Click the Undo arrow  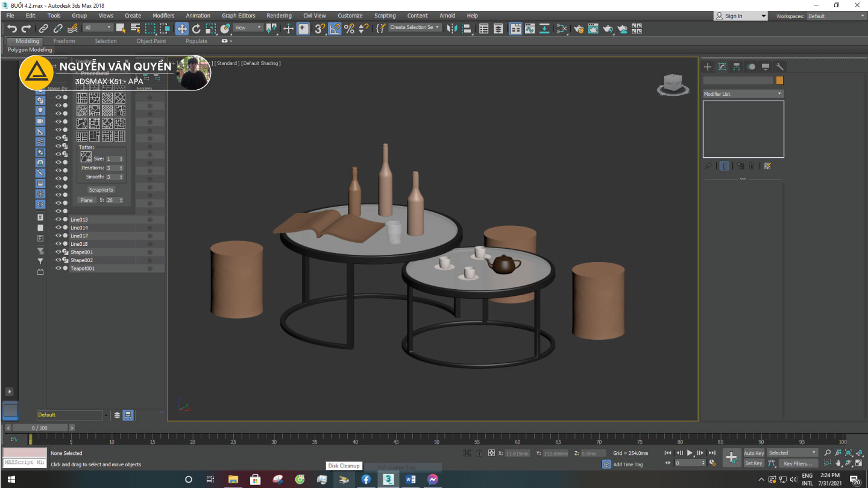click(11, 28)
